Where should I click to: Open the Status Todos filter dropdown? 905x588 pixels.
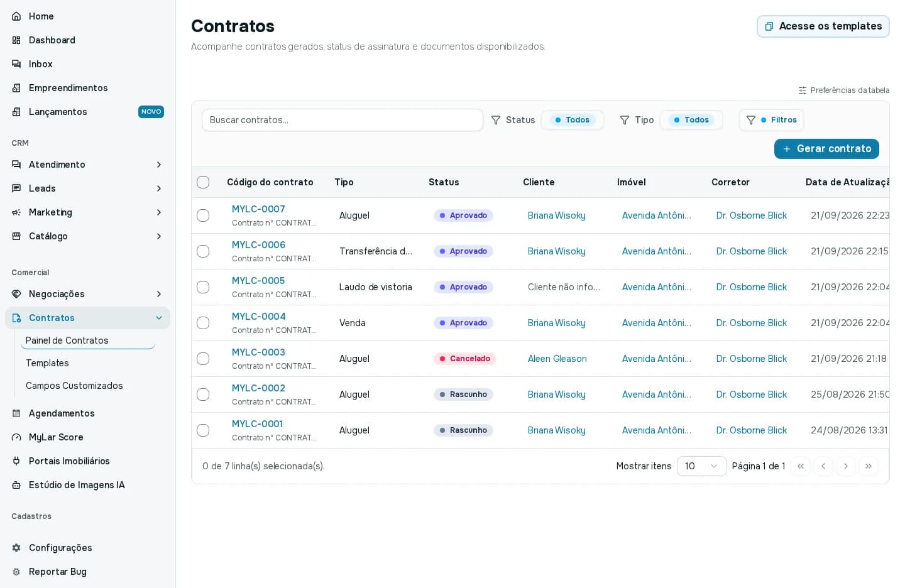573,120
